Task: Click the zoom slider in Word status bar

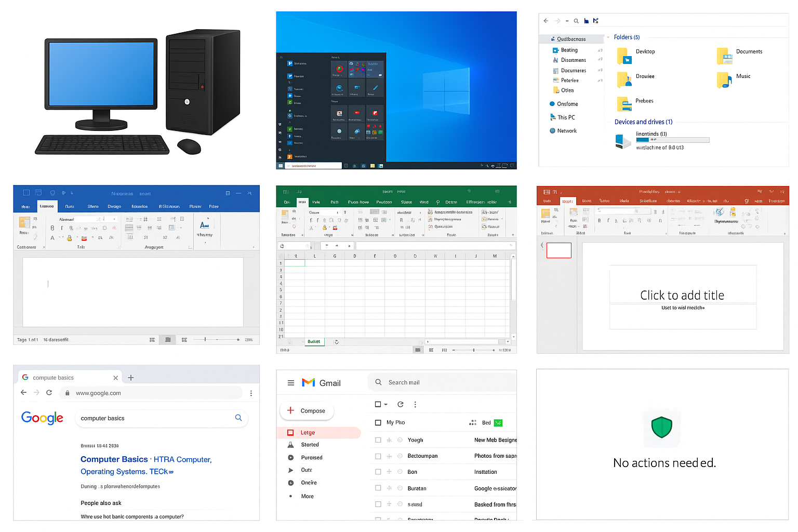Action: pos(205,339)
